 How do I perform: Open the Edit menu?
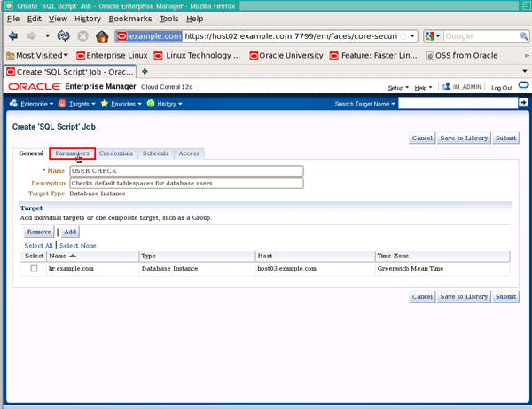tap(35, 19)
